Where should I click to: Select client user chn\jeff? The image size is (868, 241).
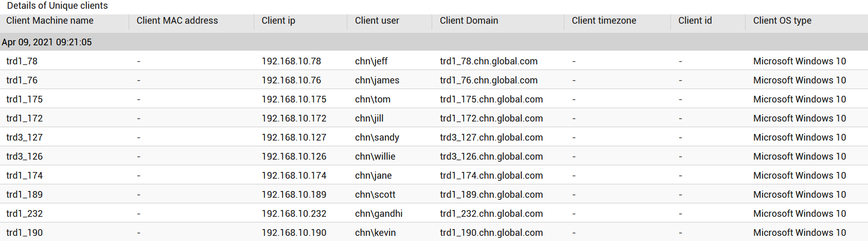tap(371, 61)
